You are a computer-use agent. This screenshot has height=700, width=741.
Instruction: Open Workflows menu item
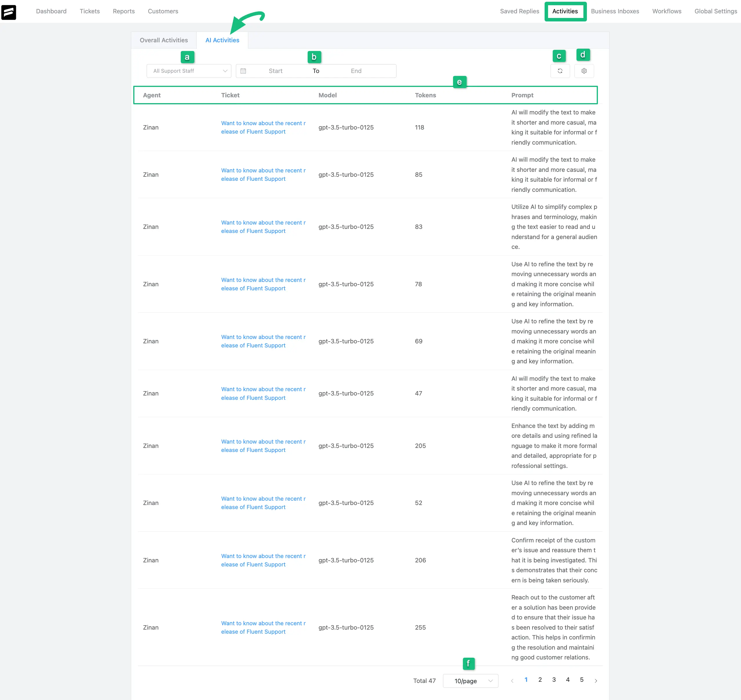667,11
